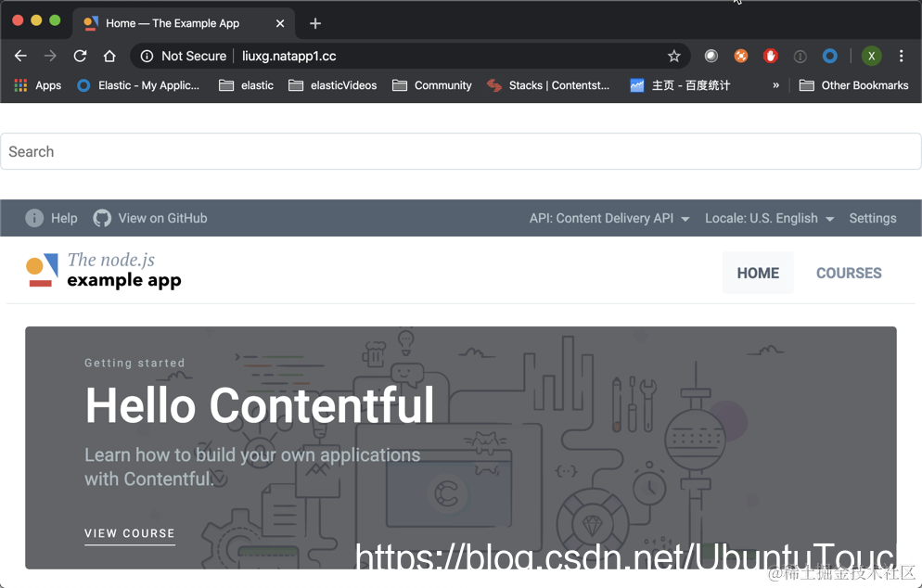Viewport: 922px width, 588px height.
Task: Click the VIEW COURSE link
Action: pos(130,533)
